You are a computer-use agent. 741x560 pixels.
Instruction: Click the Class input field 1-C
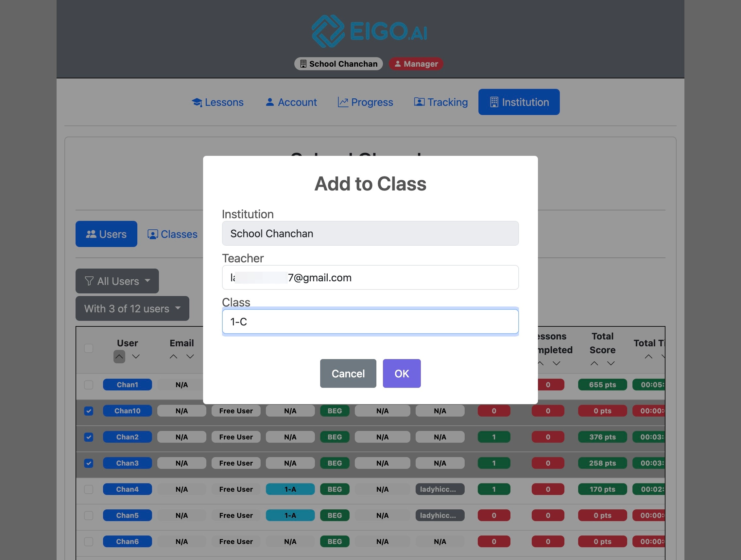(x=370, y=322)
